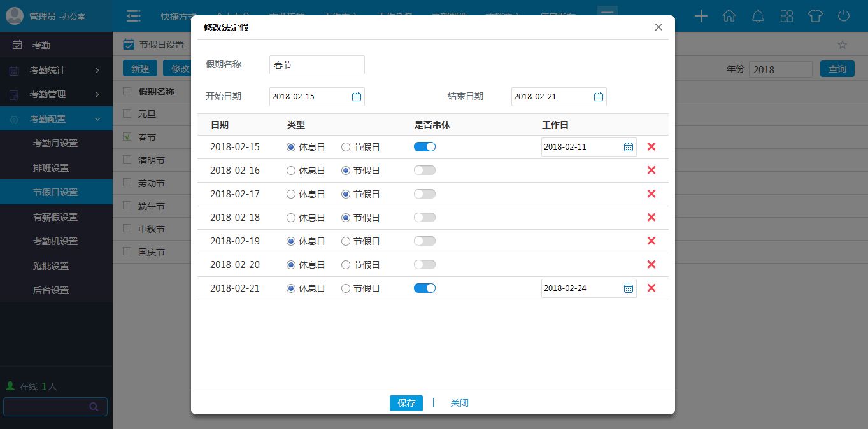Image resolution: width=868 pixels, height=429 pixels.
Task: Open the theme shirt icon
Action: coord(815,17)
